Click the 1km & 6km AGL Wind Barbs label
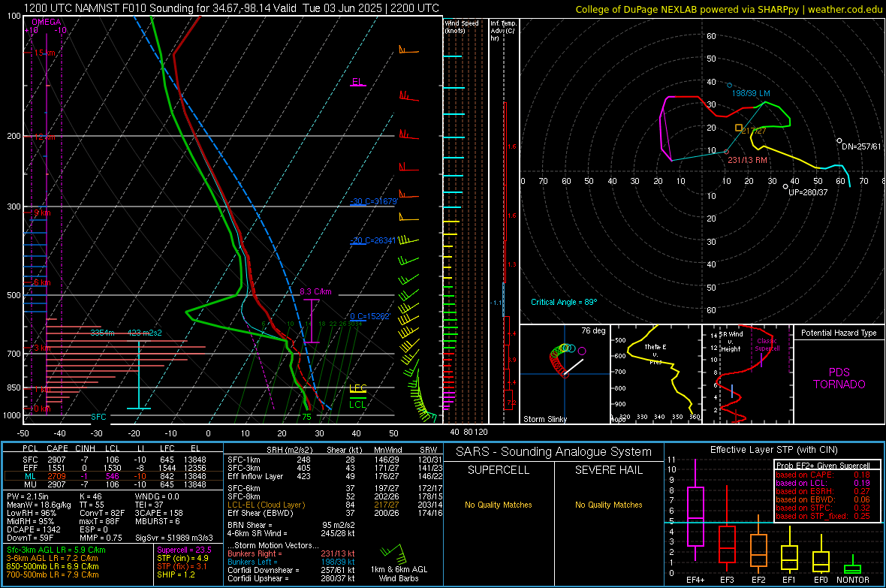 coord(399,574)
